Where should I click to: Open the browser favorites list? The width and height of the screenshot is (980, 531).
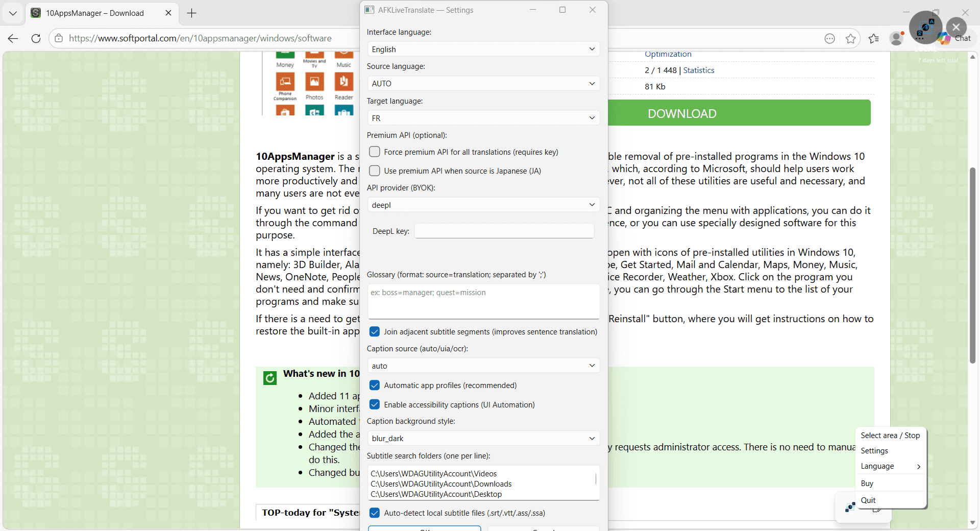[874, 38]
